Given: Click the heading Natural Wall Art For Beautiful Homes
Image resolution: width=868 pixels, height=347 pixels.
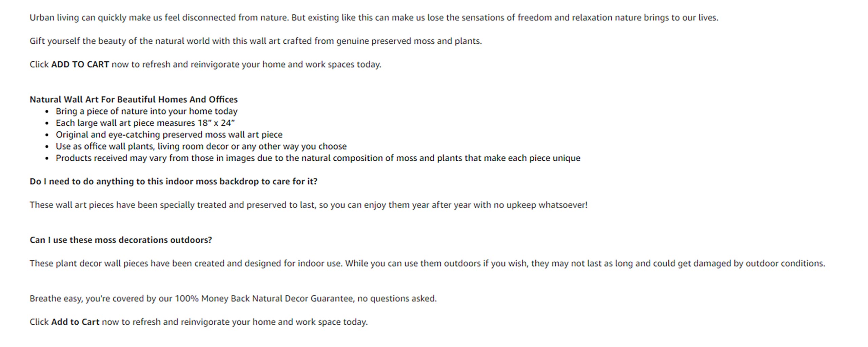Looking at the screenshot, I should point(134,100).
